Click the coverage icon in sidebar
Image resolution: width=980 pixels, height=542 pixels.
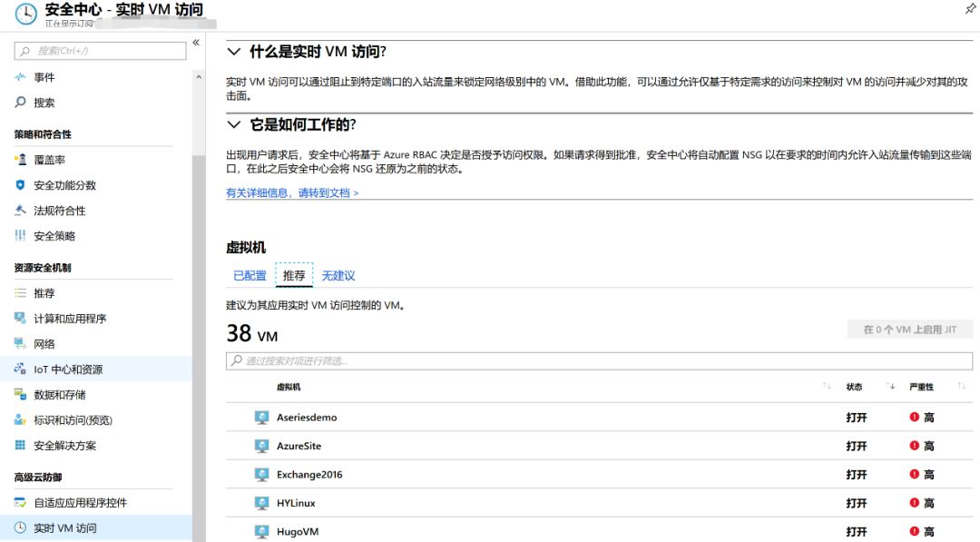point(21,160)
